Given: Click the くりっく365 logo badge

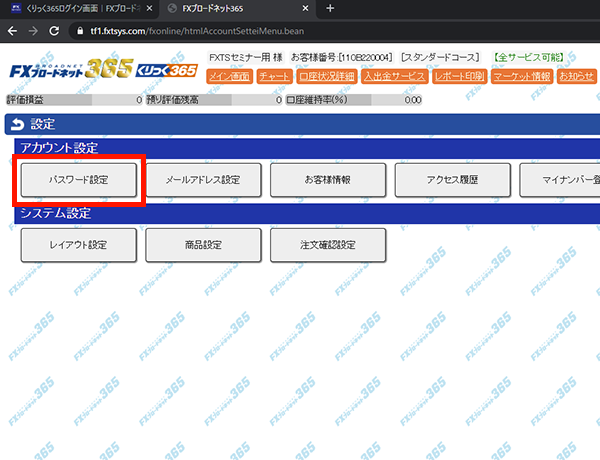Looking at the screenshot, I should (x=165, y=73).
